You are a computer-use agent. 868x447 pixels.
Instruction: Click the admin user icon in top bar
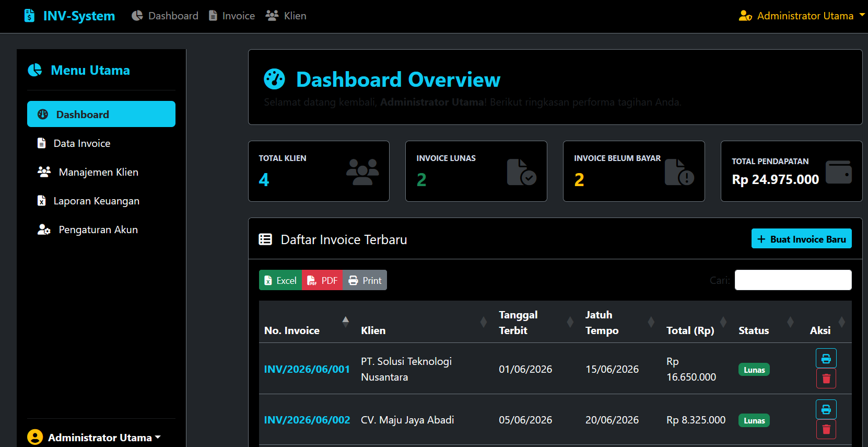(x=745, y=16)
